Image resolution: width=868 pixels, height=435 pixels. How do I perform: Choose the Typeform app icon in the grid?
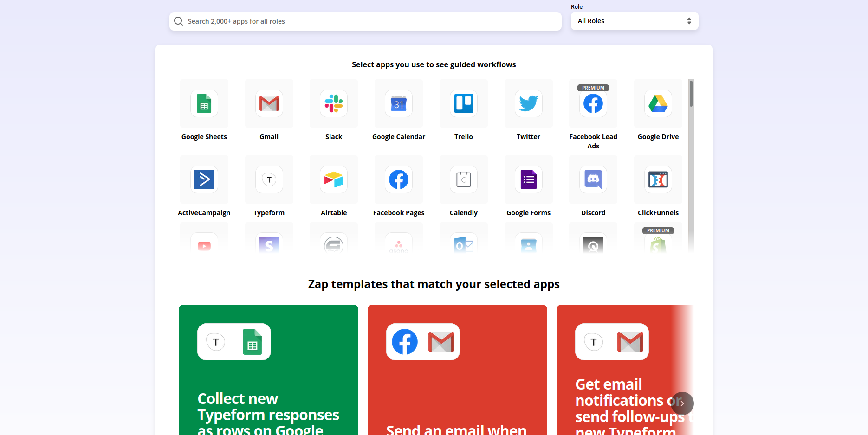pyautogui.click(x=269, y=179)
